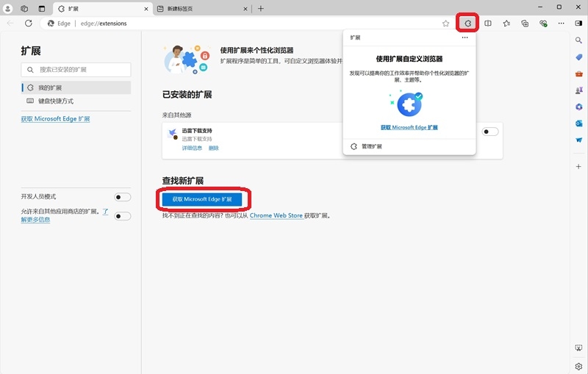Image resolution: width=588 pixels, height=374 pixels.
Task: Open 详细信息 for 迅雷下载支持
Action: (192, 148)
